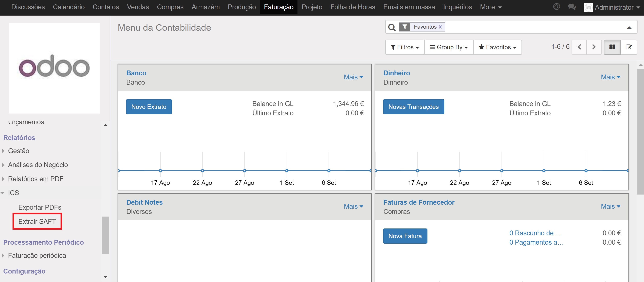The width and height of the screenshot is (644, 282).
Task: Click 1 Set point on Dinheiro chart
Action: pyautogui.click(x=544, y=171)
